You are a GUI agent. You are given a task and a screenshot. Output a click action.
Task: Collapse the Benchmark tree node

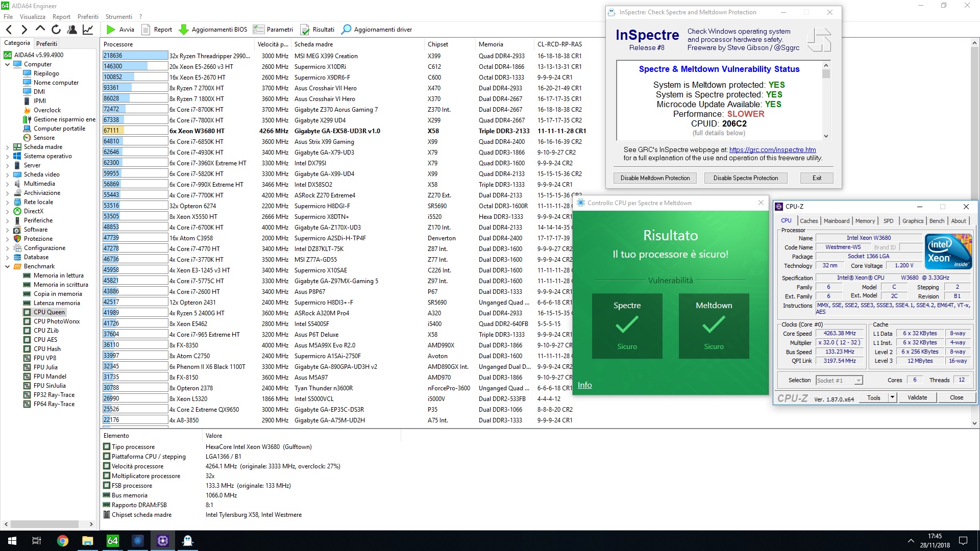[x=7, y=266]
